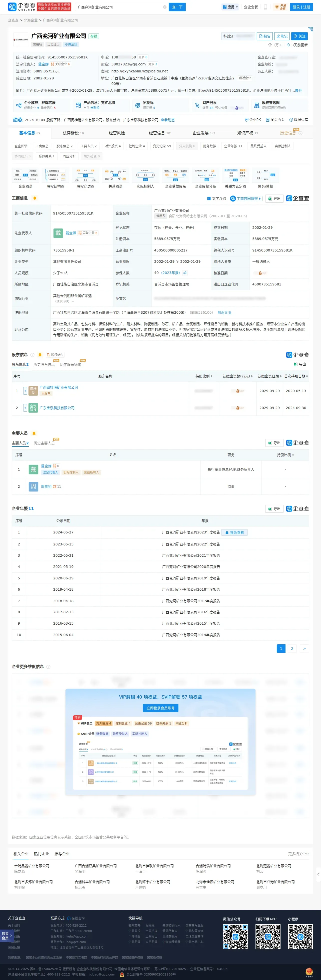
Task: Click the 周 avatar for 周贵初
Action: (x=33, y=487)
